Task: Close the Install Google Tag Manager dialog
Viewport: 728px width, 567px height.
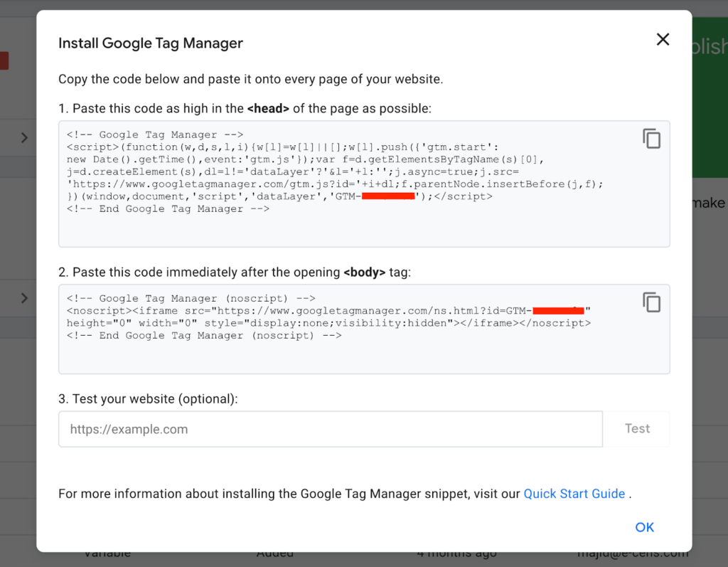Action: [x=662, y=39]
